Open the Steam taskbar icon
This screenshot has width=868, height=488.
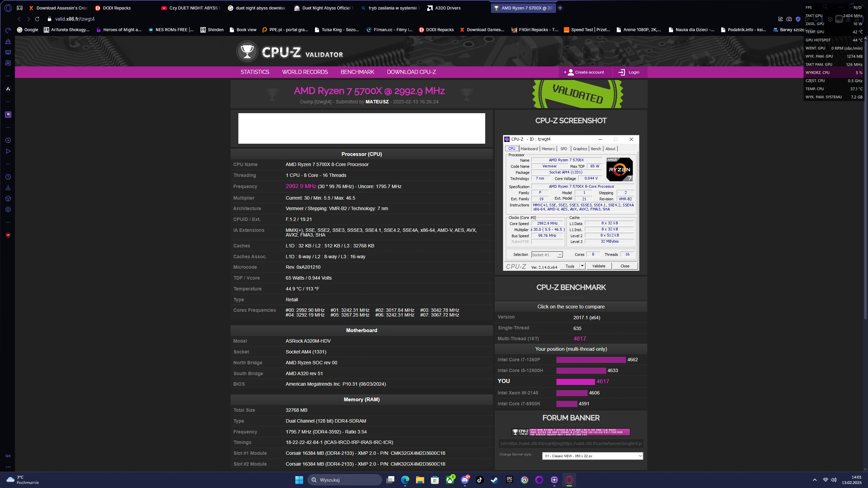tap(494, 480)
